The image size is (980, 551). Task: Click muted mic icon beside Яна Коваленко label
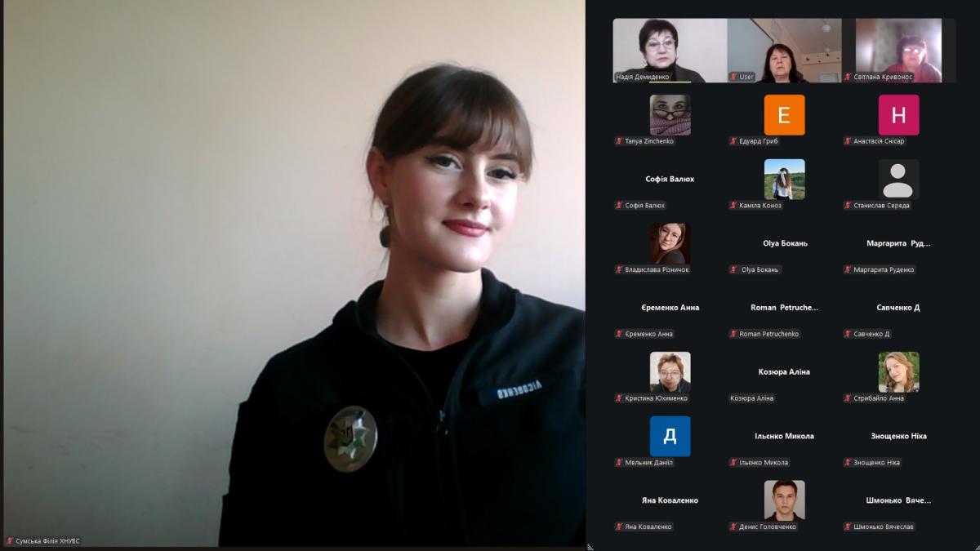(619, 527)
